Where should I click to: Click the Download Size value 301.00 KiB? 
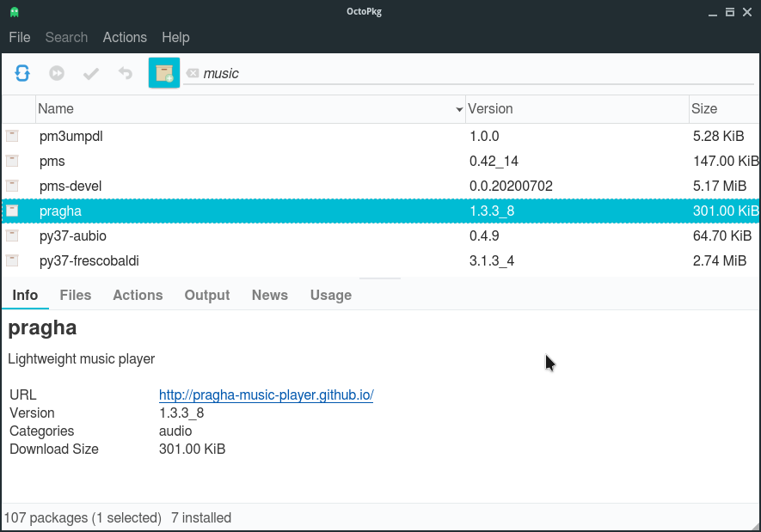point(193,449)
